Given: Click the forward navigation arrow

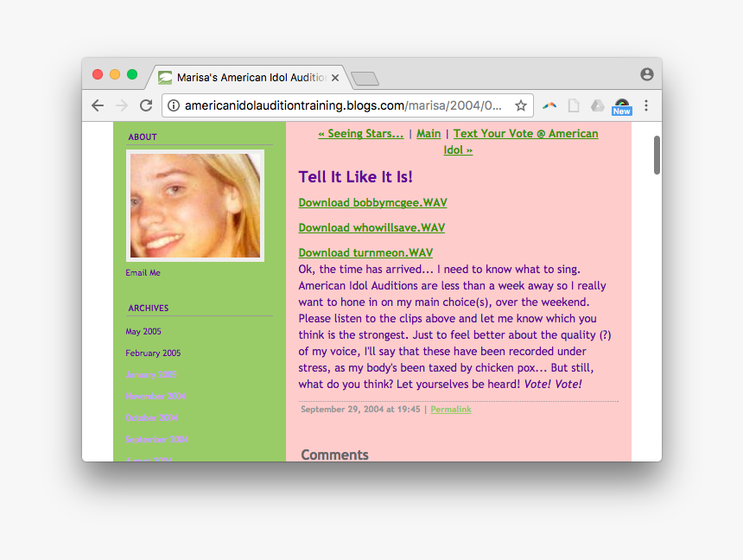Looking at the screenshot, I should click(122, 105).
